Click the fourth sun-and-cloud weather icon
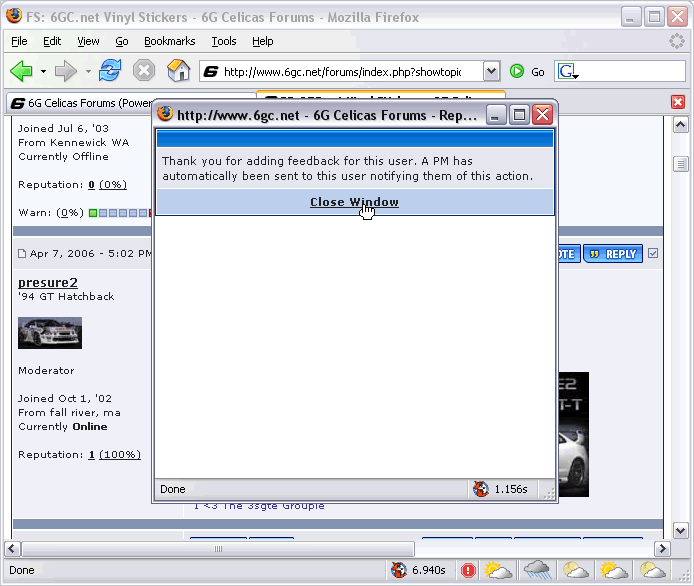The height and width of the screenshot is (586, 694). [613, 570]
